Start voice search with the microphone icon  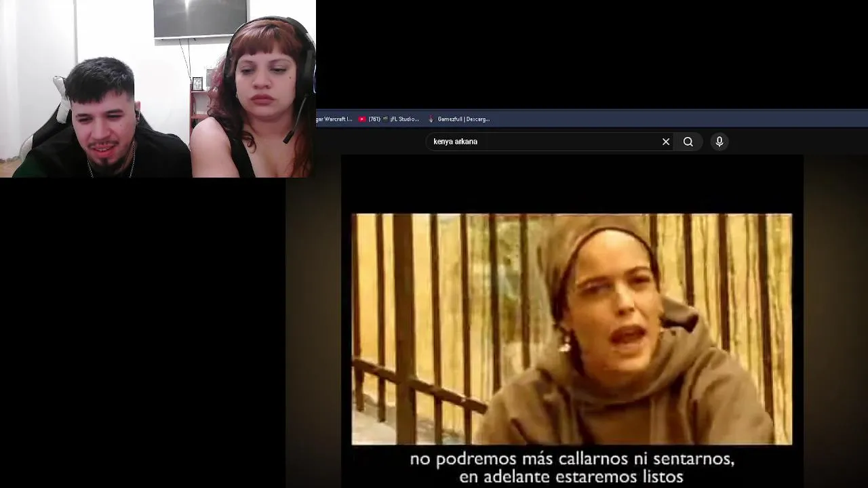pyautogui.click(x=719, y=142)
